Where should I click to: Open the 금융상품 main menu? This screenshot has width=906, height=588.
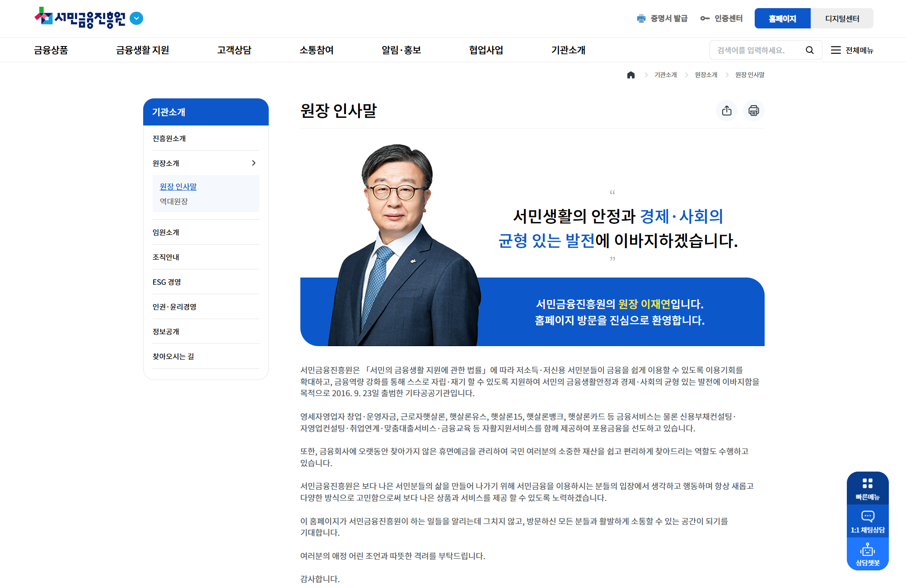click(x=51, y=50)
